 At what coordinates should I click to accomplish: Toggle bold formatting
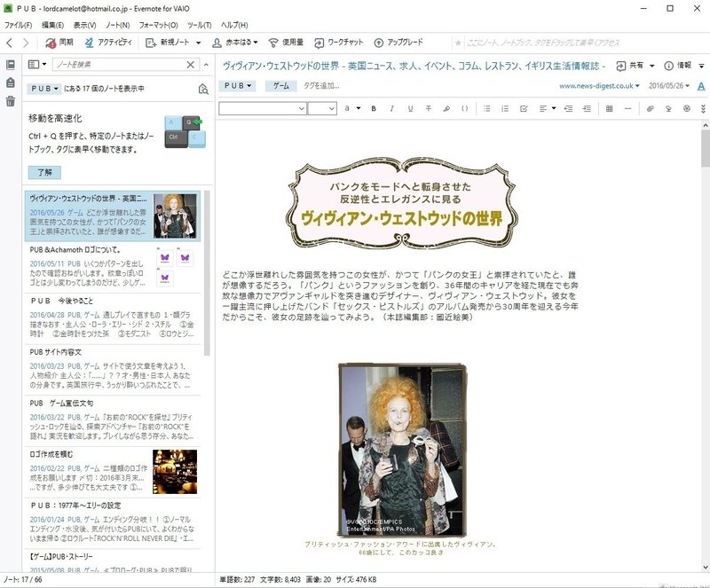point(374,108)
